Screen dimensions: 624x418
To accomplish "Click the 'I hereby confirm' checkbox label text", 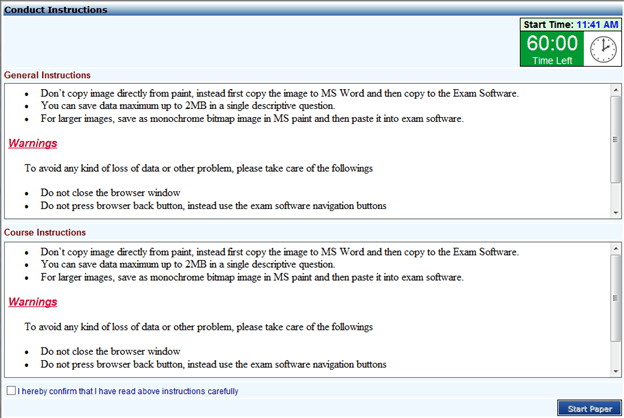I will [127, 391].
